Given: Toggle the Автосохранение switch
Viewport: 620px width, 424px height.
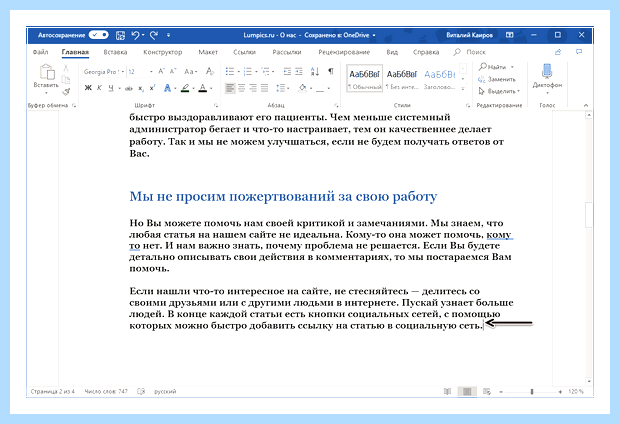Looking at the screenshot, I should 98,35.
